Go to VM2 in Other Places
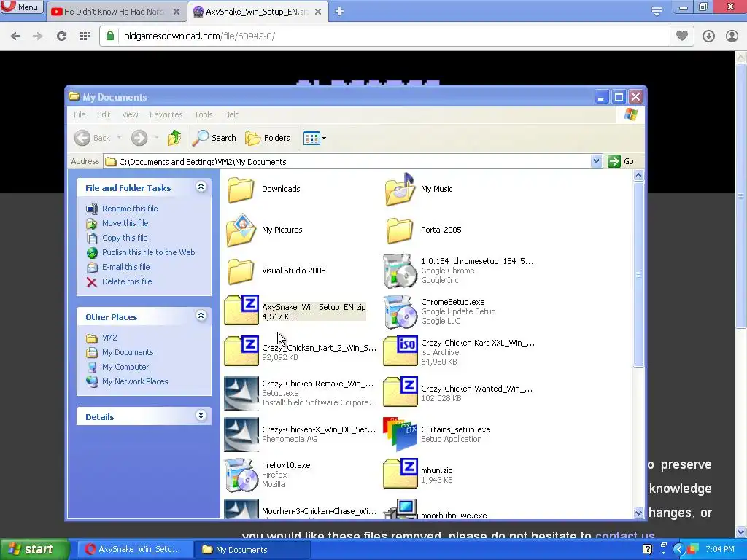The image size is (747, 560). point(109,338)
